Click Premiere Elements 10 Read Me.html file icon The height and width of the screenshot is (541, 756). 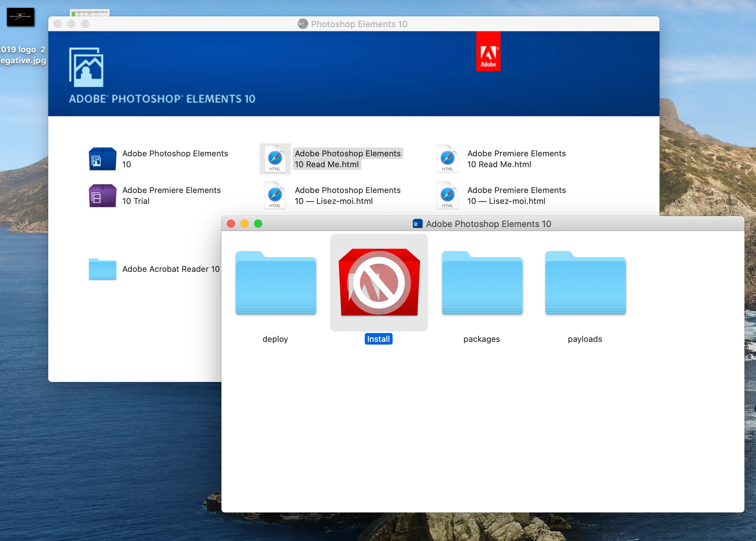pyautogui.click(x=447, y=159)
